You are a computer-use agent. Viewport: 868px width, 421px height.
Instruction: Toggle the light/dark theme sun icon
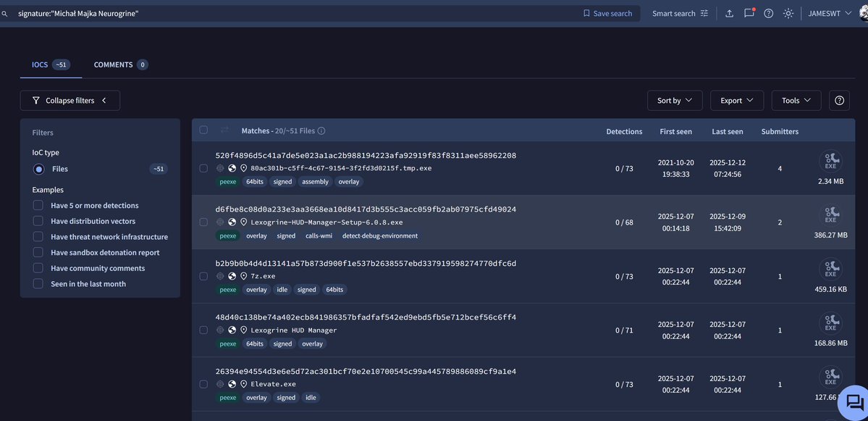coord(788,13)
